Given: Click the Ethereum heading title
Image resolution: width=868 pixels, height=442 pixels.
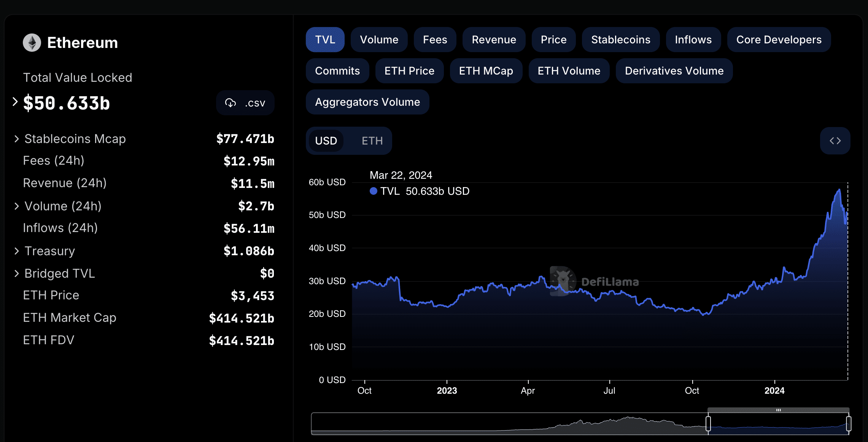Looking at the screenshot, I should tap(83, 43).
